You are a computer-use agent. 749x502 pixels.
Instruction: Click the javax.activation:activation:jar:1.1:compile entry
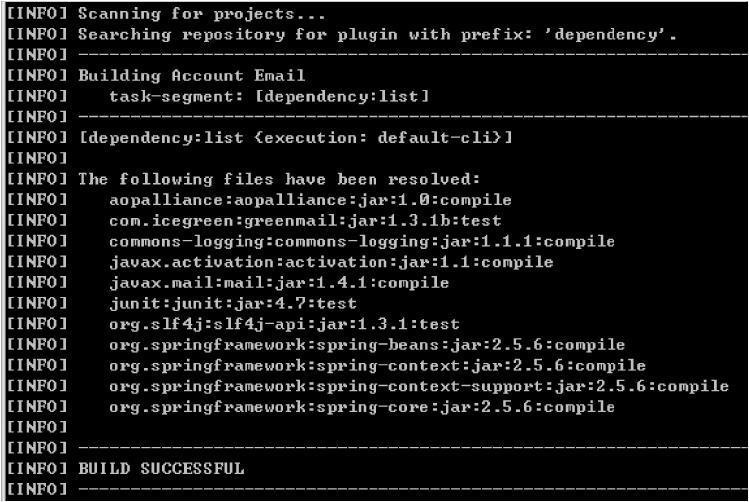[x=331, y=262]
